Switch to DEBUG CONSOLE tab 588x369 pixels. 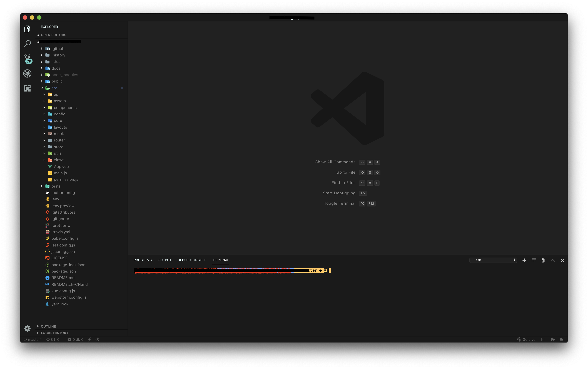point(192,260)
